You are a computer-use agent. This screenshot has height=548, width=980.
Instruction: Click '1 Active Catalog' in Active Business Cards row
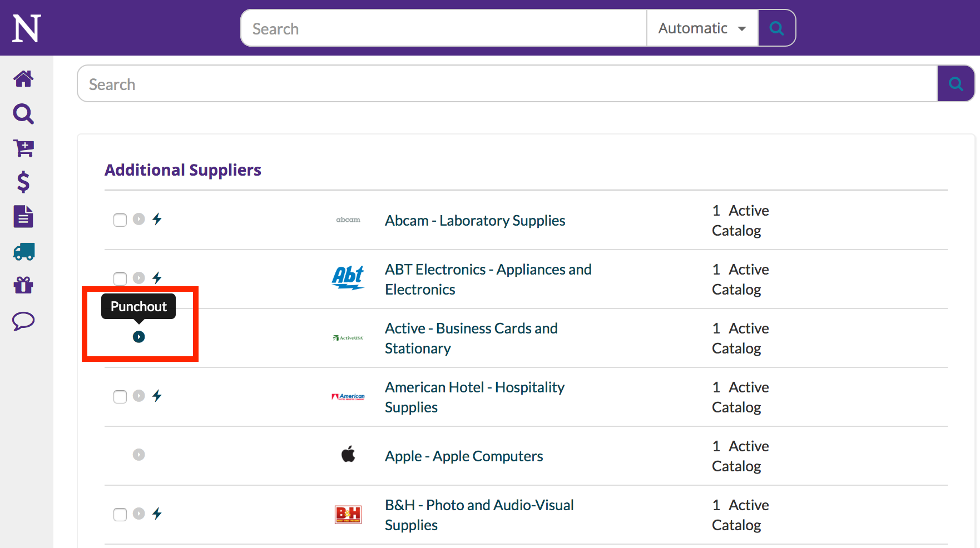pos(740,338)
